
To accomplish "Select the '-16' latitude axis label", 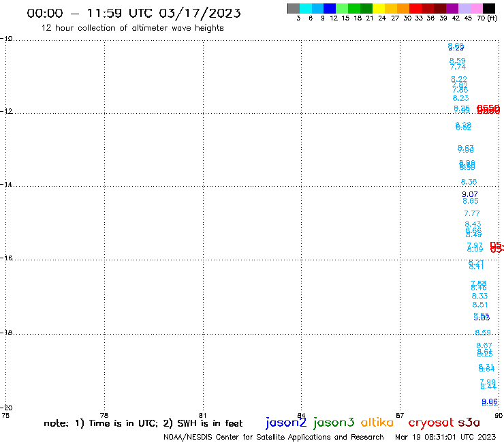I will [6, 258].
